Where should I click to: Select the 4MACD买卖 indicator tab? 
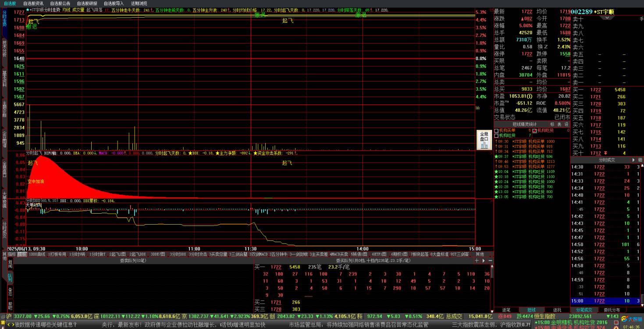pyautogui.click(x=339, y=254)
